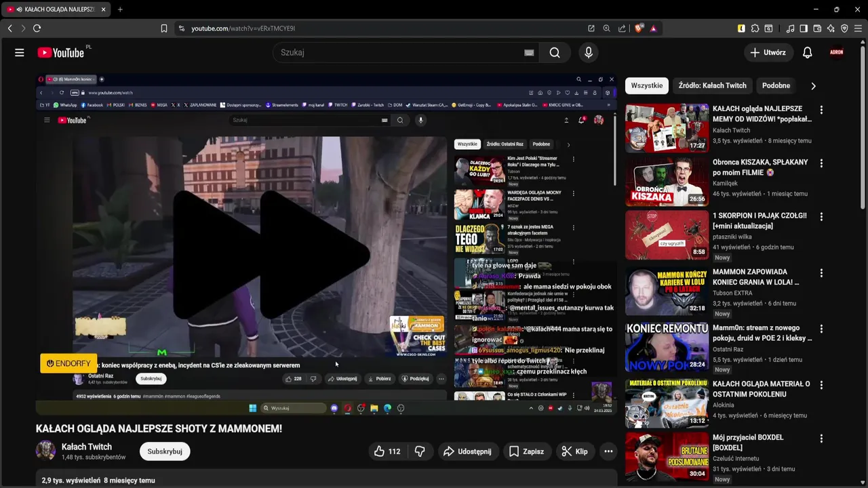868x488 pixels.
Task: Open a new browser tab
Action: point(120,9)
